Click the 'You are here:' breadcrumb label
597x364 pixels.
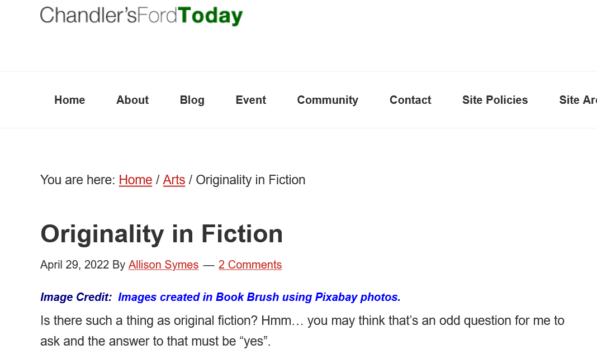(78, 180)
